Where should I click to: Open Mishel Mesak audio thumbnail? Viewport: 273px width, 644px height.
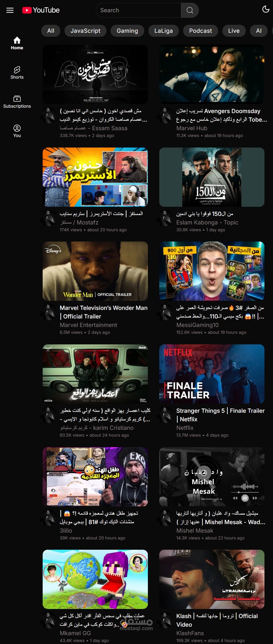point(212,477)
